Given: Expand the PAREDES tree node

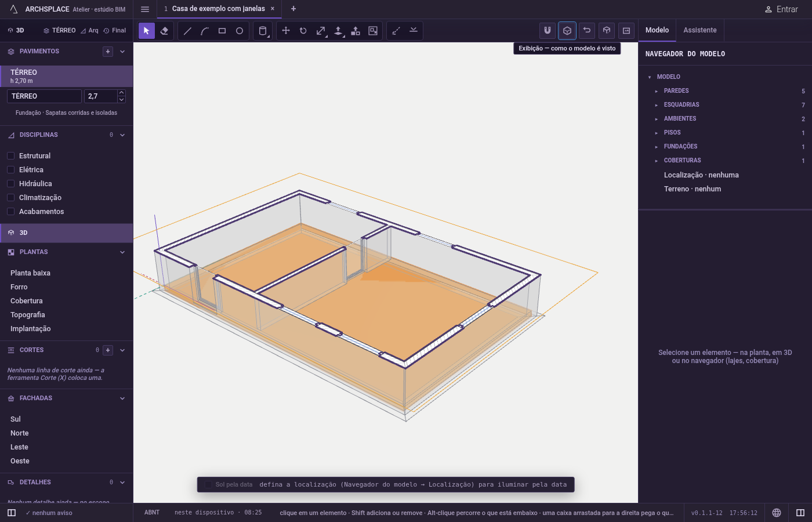Looking at the screenshot, I should [x=657, y=91].
